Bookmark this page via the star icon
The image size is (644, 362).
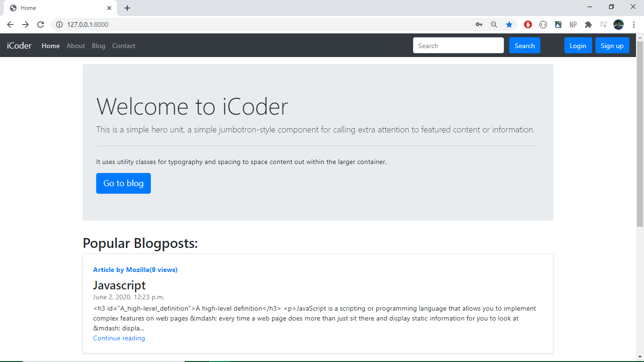[x=509, y=24]
